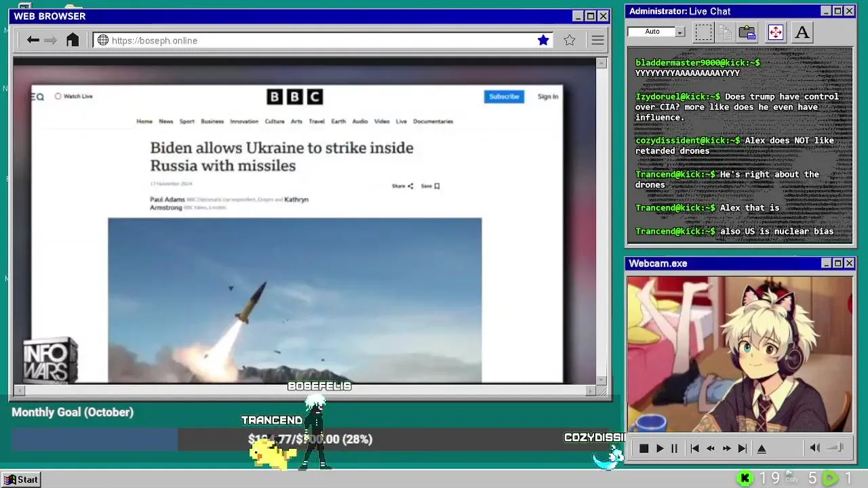Open the BBC Business nav item
The height and width of the screenshot is (488, 868).
tap(212, 121)
